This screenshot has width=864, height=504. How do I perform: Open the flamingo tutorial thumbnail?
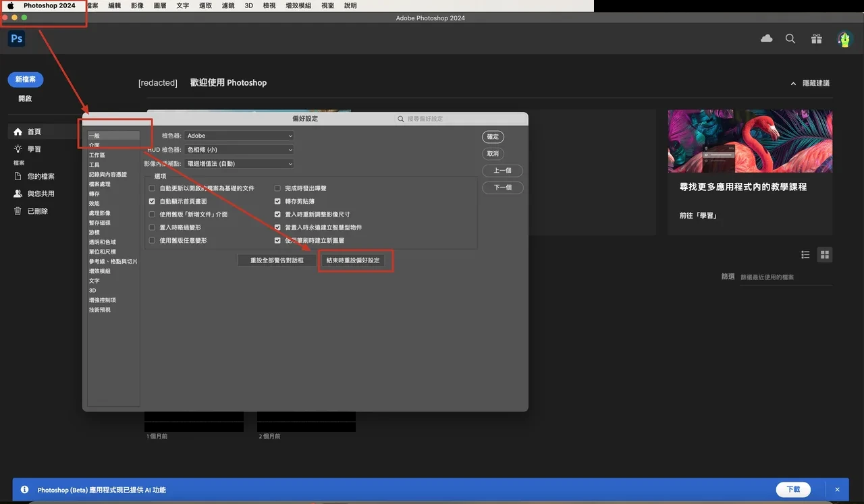pyautogui.click(x=750, y=141)
